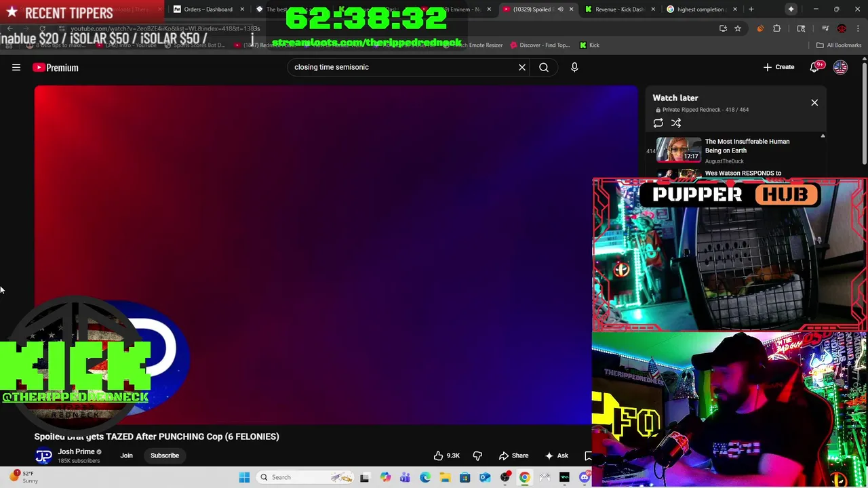Screen dimensions: 868x488
Task: Open YouTube notifications bell
Action: tap(815, 67)
